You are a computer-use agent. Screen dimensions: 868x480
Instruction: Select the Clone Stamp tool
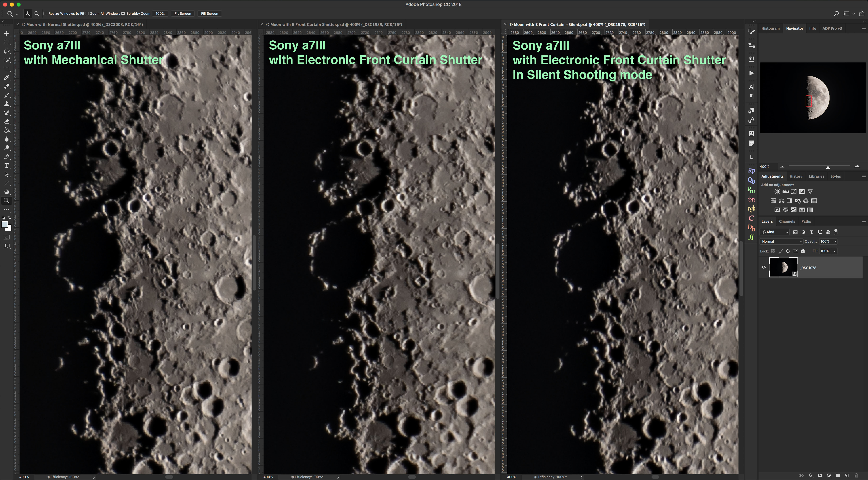tap(6, 104)
